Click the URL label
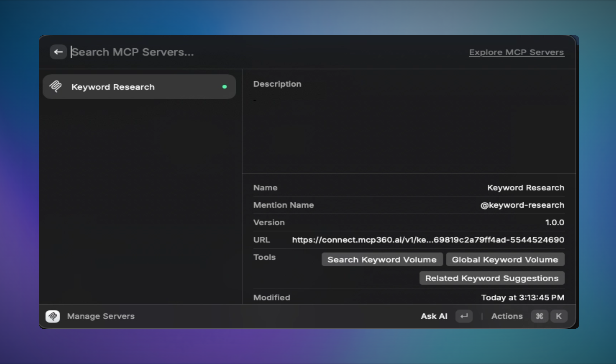The image size is (616, 364). click(x=262, y=240)
